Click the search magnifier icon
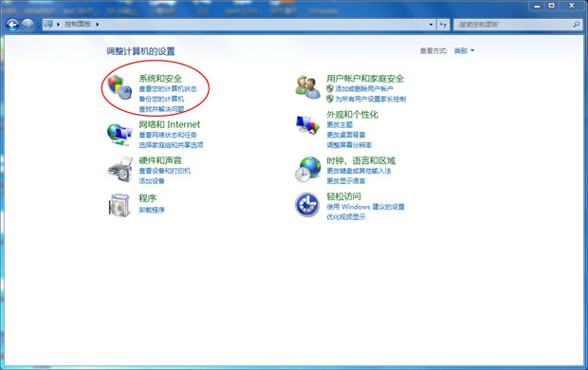Viewport: 588px width, 370px height. click(576, 25)
